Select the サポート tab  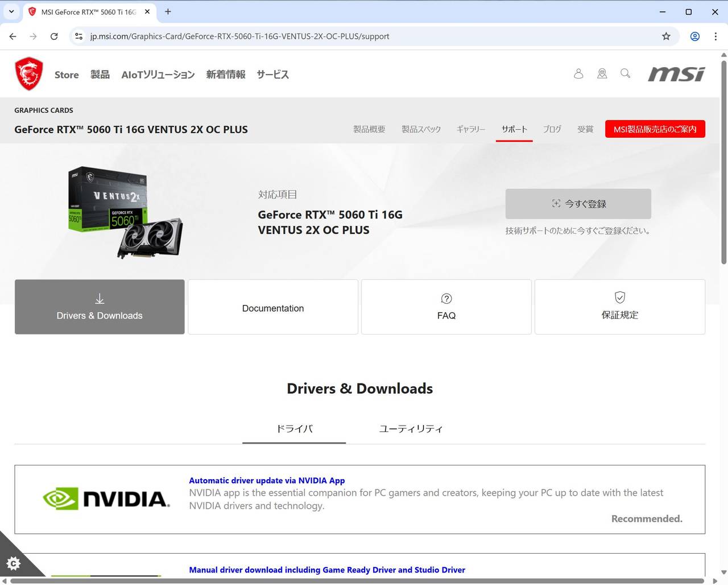point(514,129)
